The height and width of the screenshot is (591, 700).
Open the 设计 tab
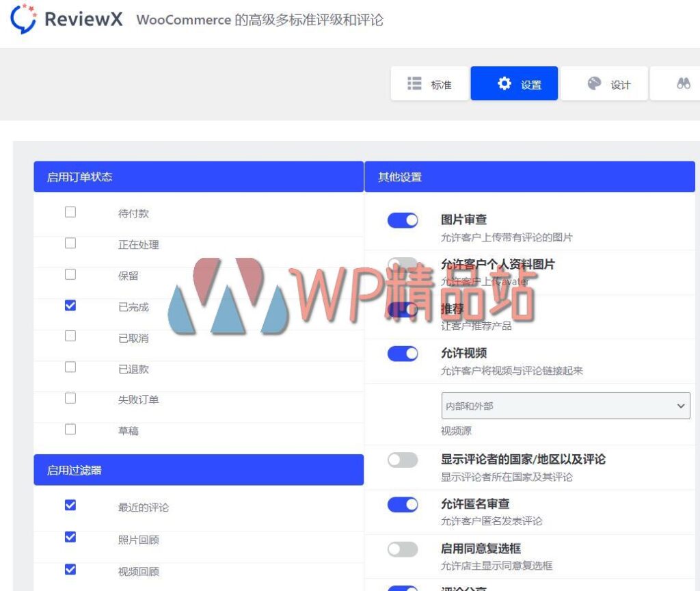[x=605, y=83]
